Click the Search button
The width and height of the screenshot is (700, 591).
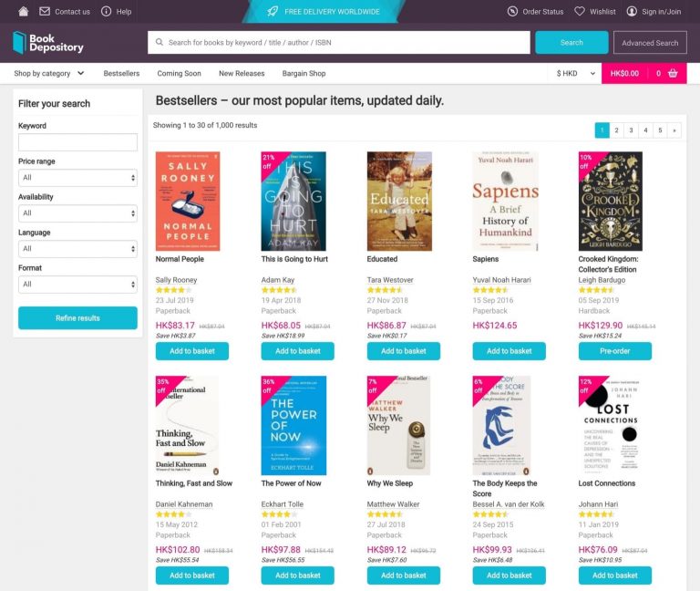(x=571, y=43)
